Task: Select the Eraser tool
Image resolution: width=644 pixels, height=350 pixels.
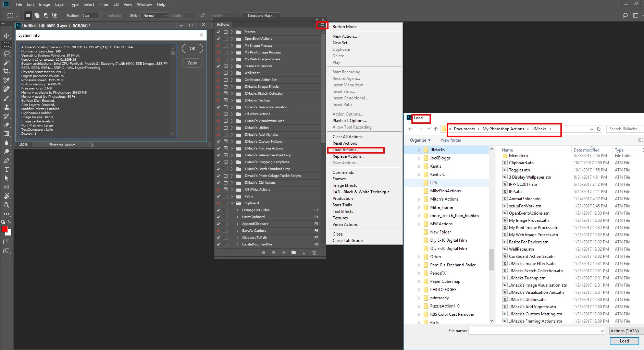Action: (x=7, y=125)
